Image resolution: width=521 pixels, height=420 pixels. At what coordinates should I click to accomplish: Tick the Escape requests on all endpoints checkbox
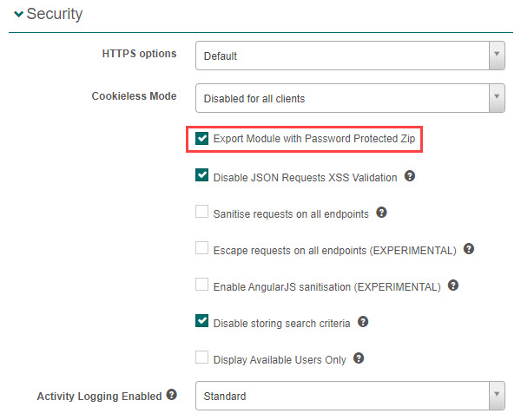click(x=202, y=249)
